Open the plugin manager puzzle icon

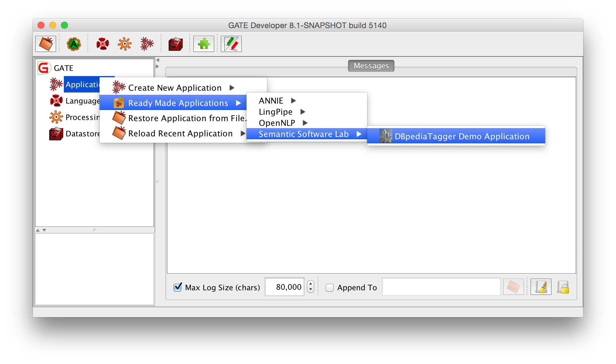[204, 44]
